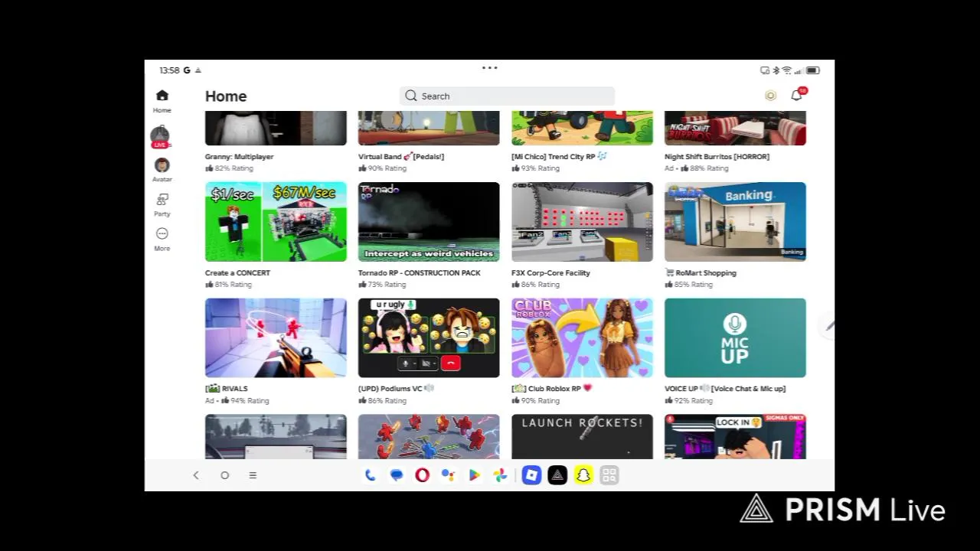
Task: Open the all-apps grid in taskbar
Action: tap(609, 475)
